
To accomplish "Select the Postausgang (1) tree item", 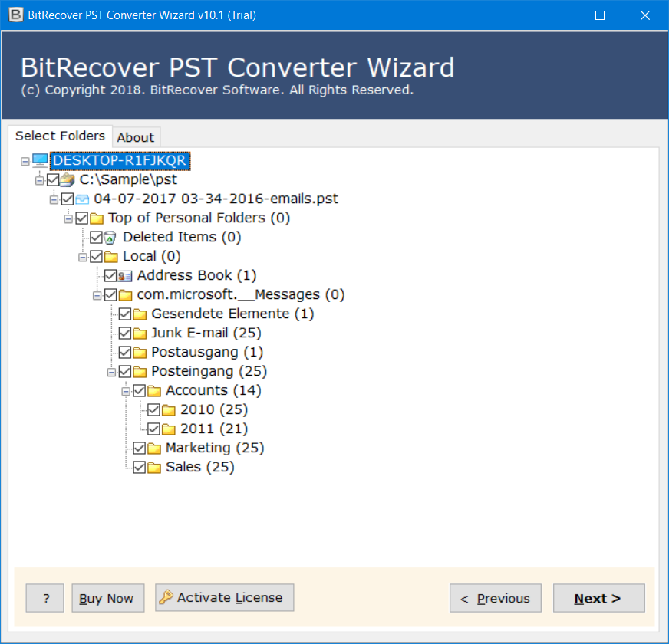I will pyautogui.click(x=207, y=352).
